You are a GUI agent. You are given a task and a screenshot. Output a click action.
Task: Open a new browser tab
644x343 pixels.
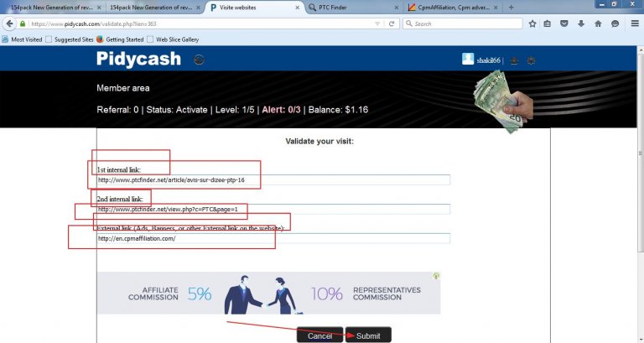512,7
